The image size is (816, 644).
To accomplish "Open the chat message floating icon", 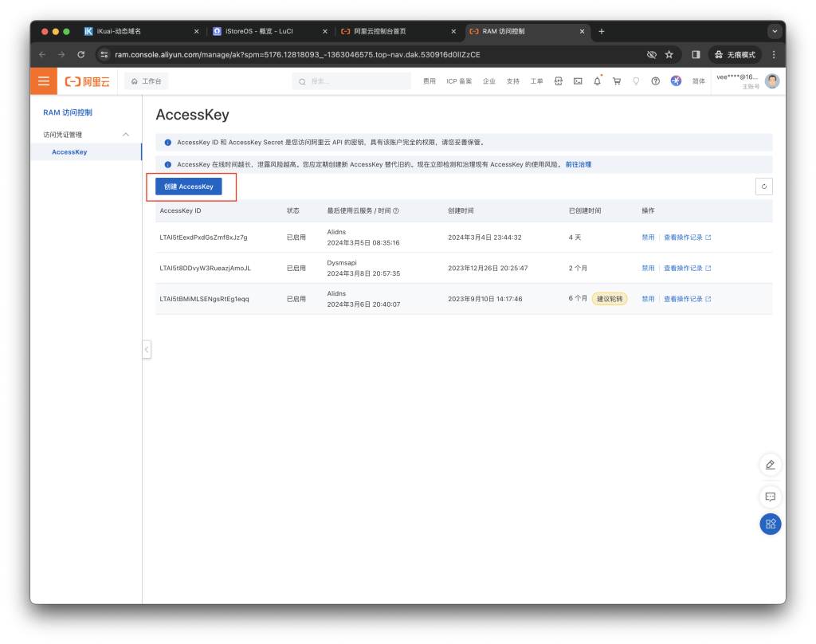I will click(770, 496).
